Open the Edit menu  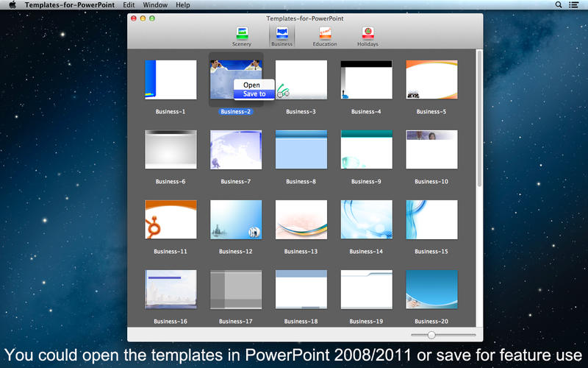pos(129,5)
